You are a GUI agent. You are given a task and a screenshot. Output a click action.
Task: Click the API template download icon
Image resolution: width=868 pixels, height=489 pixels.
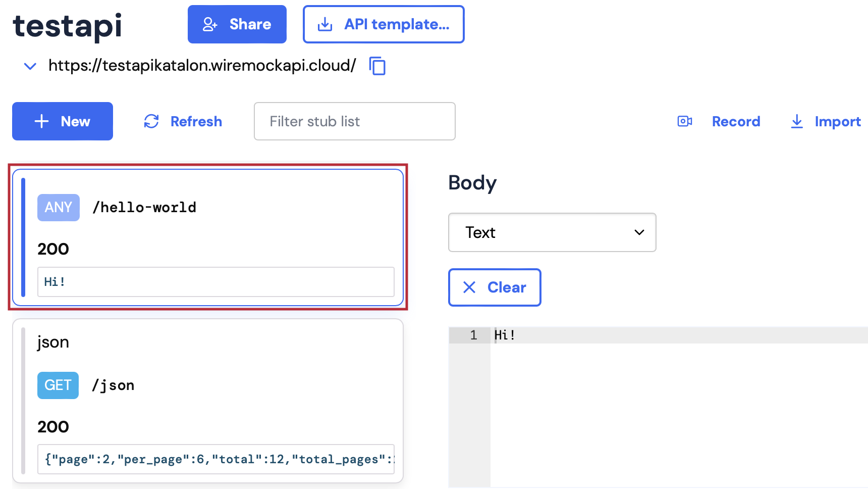tap(325, 24)
